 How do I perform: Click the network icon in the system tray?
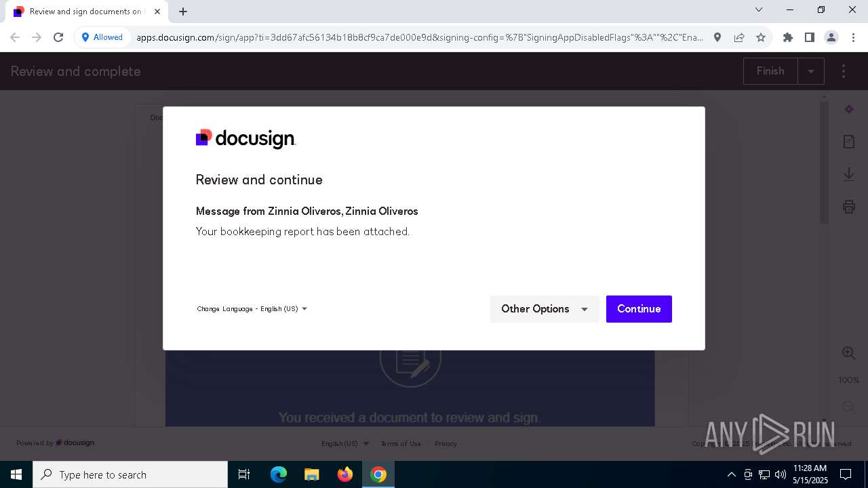tap(764, 474)
